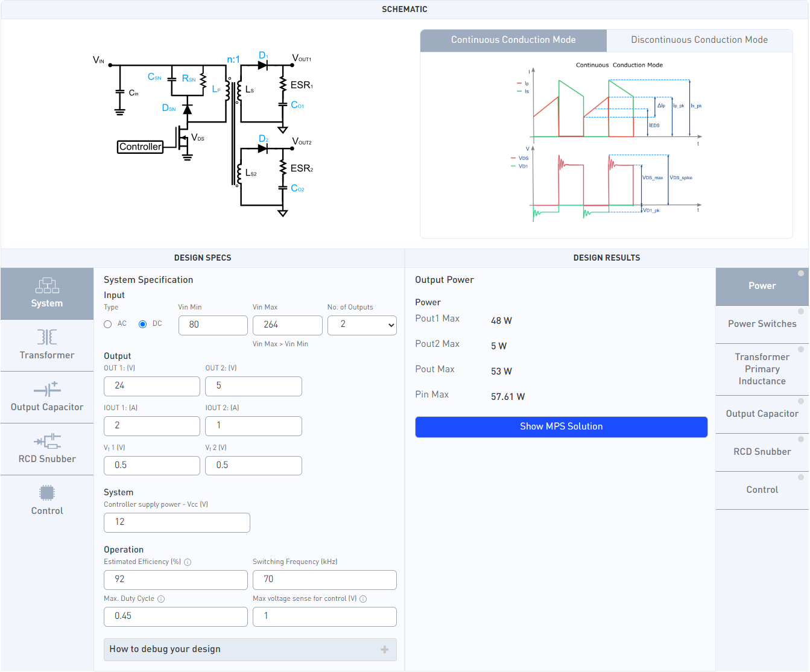Open Transformer Primary Inductance results

click(x=762, y=369)
